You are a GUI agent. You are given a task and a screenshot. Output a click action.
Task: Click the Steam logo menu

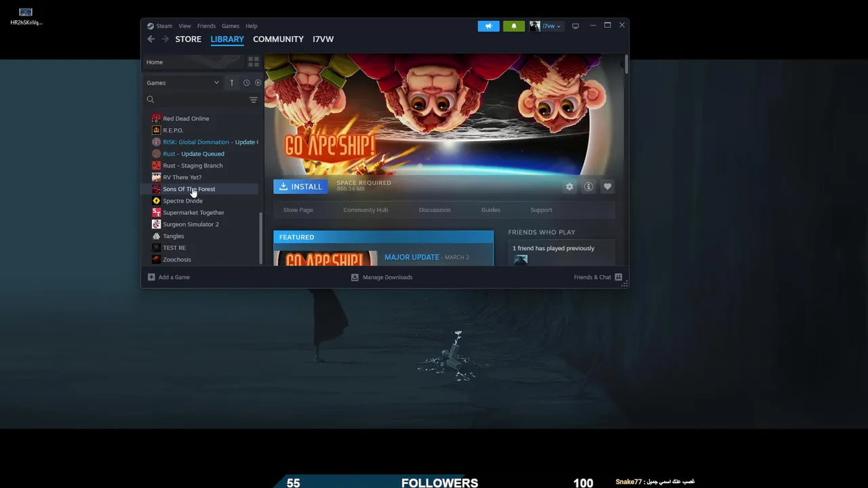pos(160,26)
